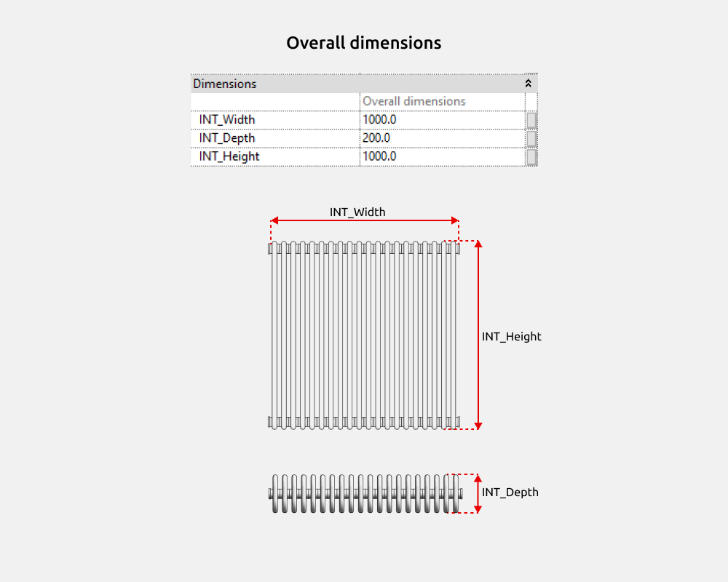Select the INT_Depth value 200.0 field

tap(442, 138)
